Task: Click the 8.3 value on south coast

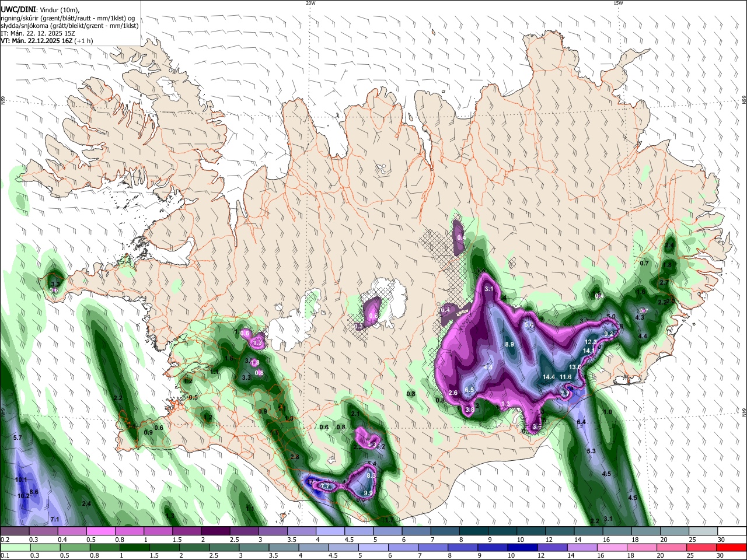Action: (371, 475)
